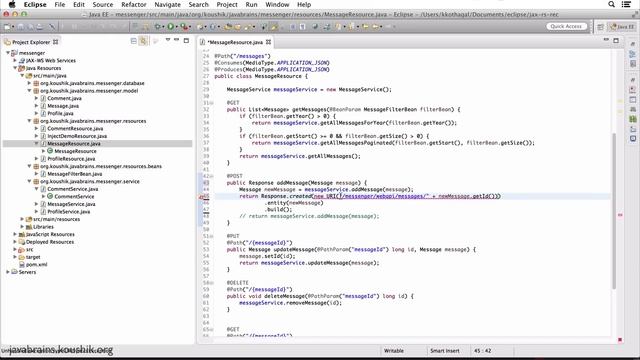Open the Refactor menu
The image size is (640, 360).
pos(133,4)
